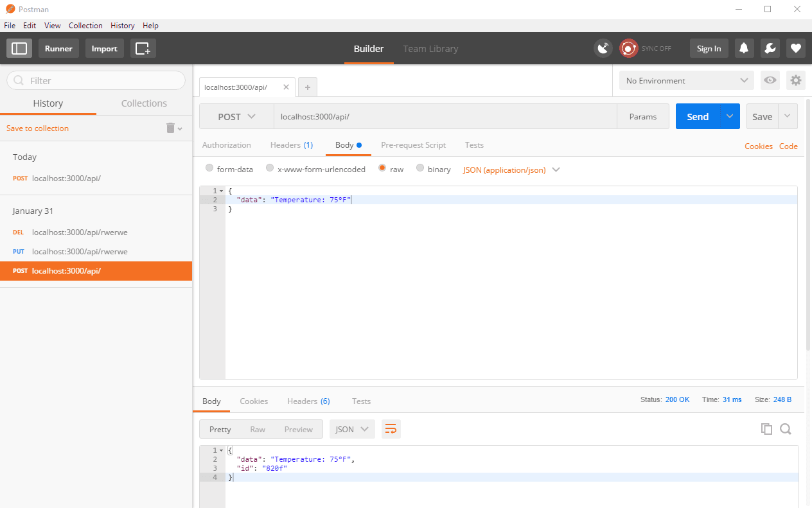The height and width of the screenshot is (508, 812).
Task: Open manage environments gear icon
Action: (796, 80)
